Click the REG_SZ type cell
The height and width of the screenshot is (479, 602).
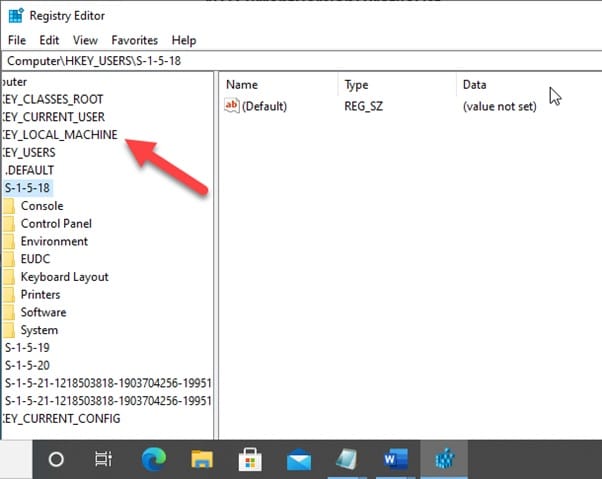tap(363, 106)
